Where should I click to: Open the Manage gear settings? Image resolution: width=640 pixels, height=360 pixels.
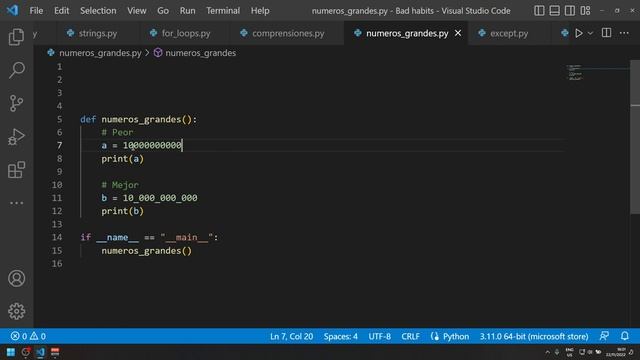click(x=16, y=311)
